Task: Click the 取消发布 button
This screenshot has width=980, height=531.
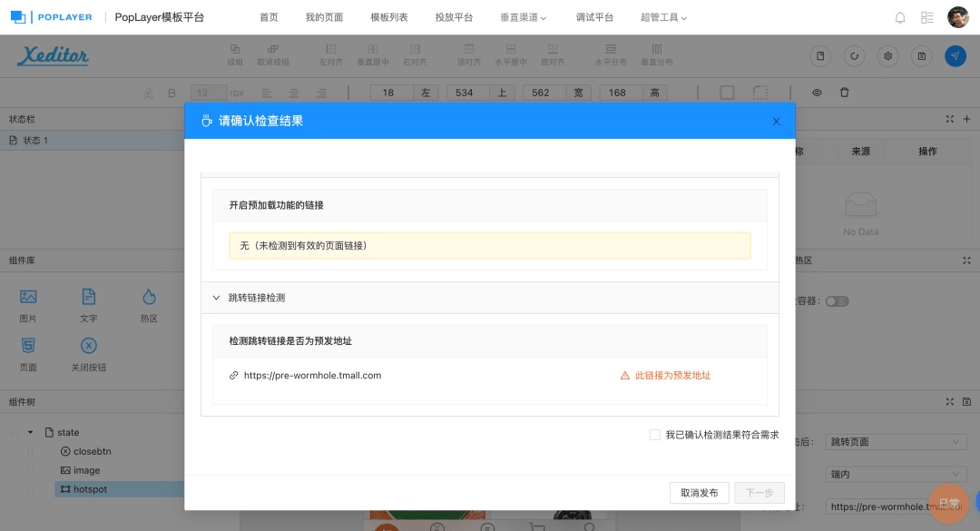Action: coord(700,493)
